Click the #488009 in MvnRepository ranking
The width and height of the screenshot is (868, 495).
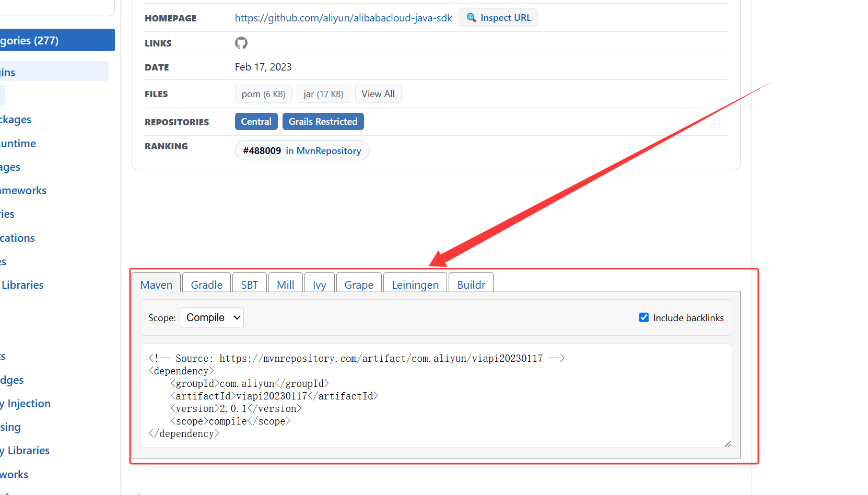302,150
